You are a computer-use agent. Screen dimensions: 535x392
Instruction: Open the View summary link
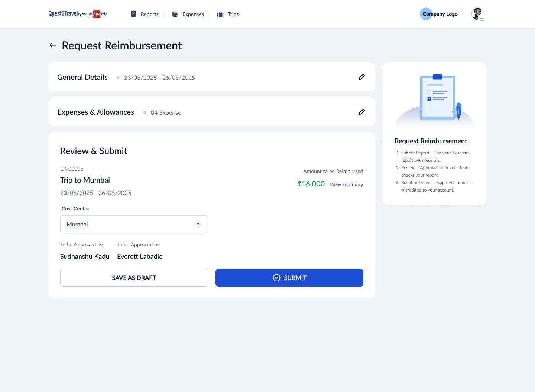(x=346, y=184)
